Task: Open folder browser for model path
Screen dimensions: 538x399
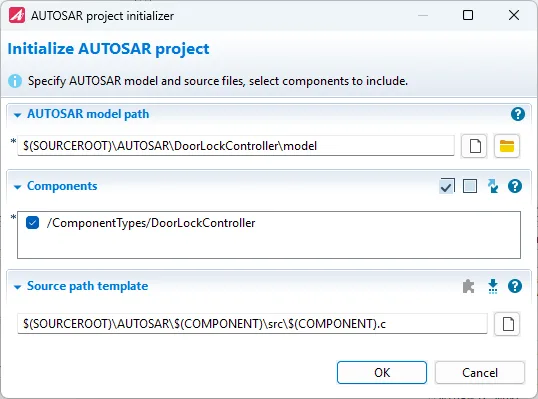Action: 507,146
